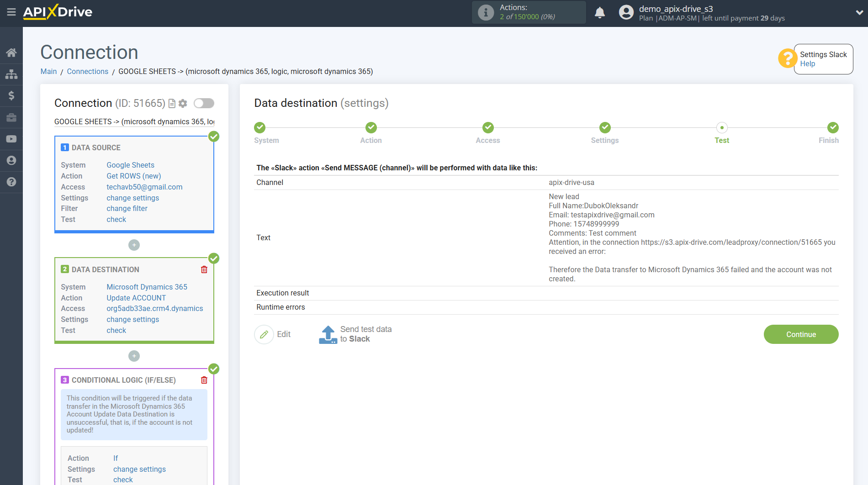Screen dimensions: 868x485
Task: Click check link in Data Destination
Action: 116,330
